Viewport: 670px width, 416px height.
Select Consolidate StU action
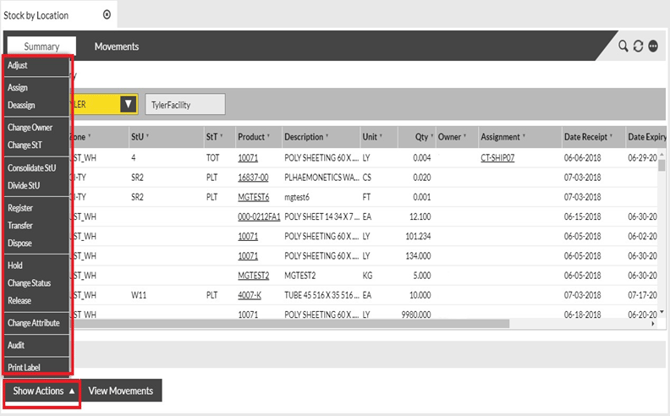pos(30,168)
